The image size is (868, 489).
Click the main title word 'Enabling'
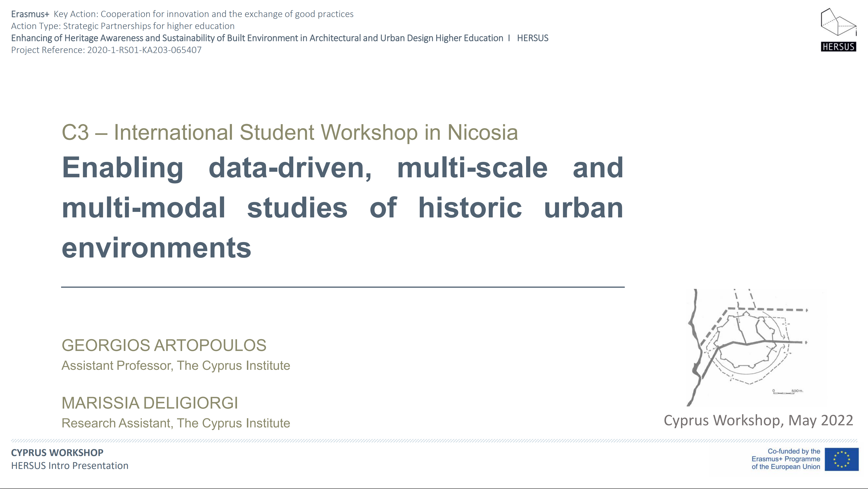123,167
